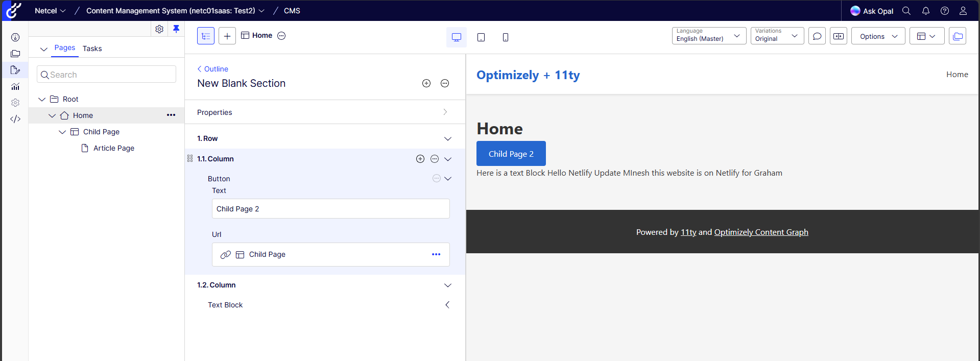Click the Optimizely Content Graph footer link

pyautogui.click(x=761, y=232)
